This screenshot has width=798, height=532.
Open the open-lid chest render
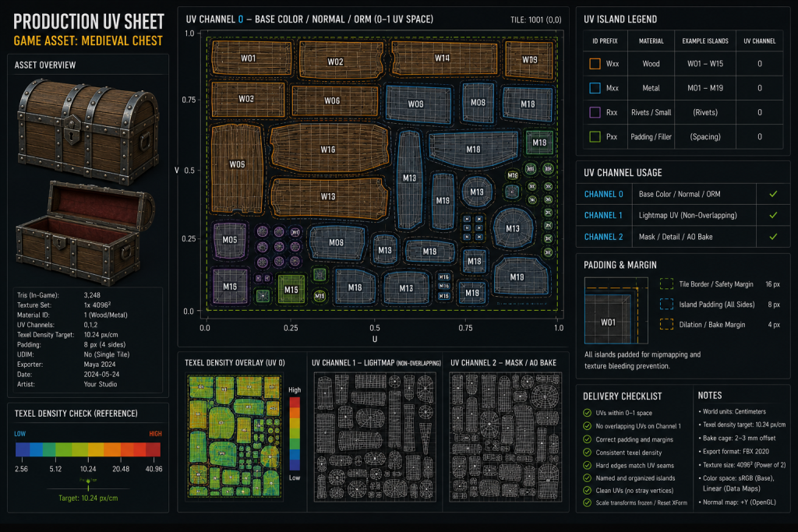86,233
